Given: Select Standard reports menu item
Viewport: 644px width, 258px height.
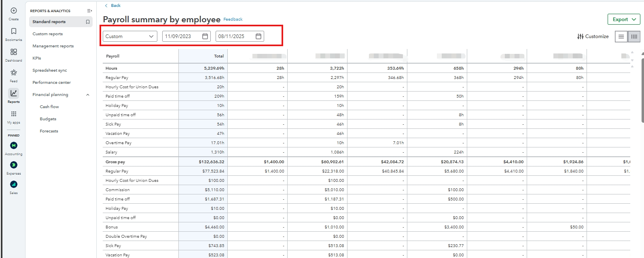Looking at the screenshot, I should coord(60,22).
